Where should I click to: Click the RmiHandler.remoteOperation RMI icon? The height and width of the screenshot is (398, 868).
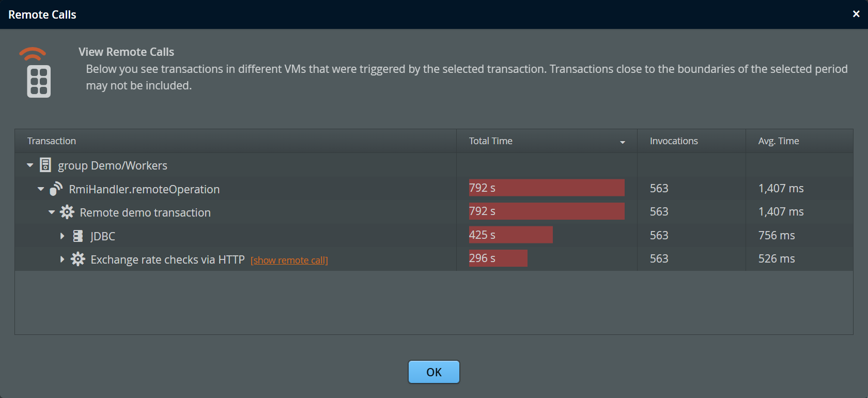56,189
